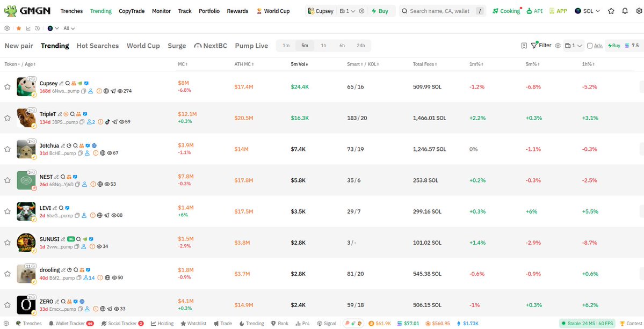
Task: Switch to Hot Searches tab
Action: tap(98, 46)
